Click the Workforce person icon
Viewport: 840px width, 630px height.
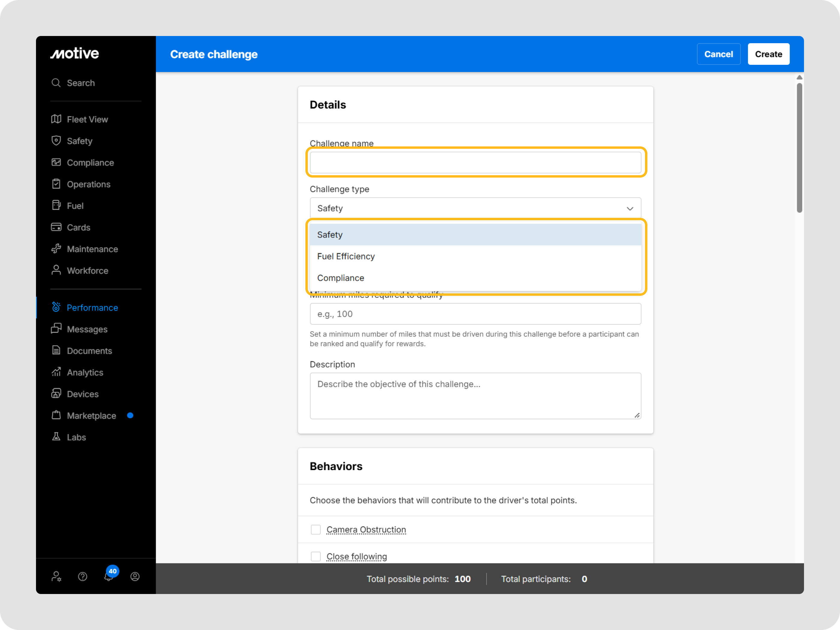coord(56,270)
